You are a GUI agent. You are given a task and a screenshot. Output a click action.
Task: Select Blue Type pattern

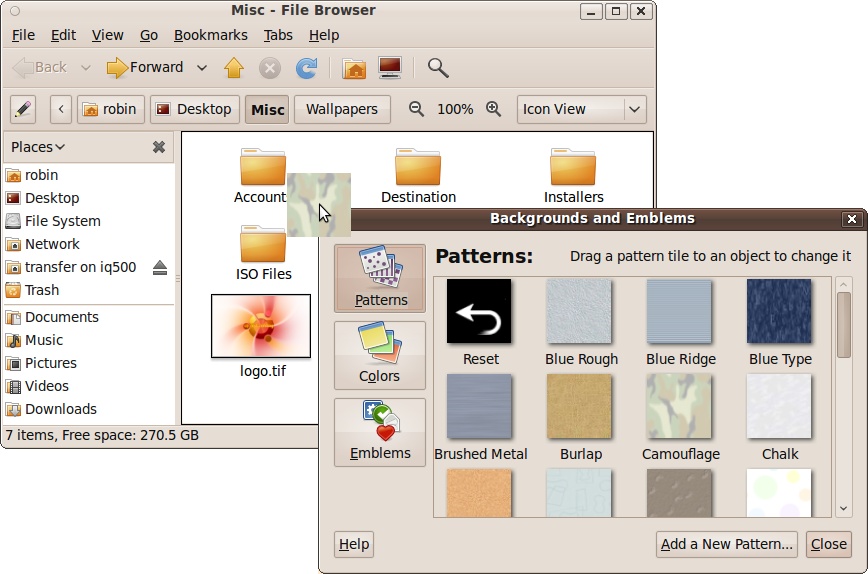coord(779,311)
